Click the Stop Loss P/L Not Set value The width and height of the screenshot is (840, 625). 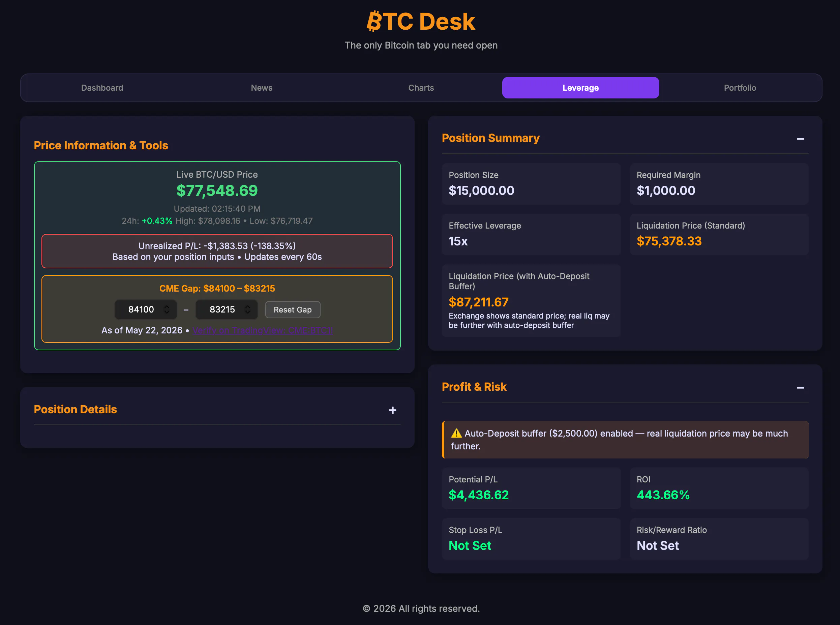pos(470,545)
